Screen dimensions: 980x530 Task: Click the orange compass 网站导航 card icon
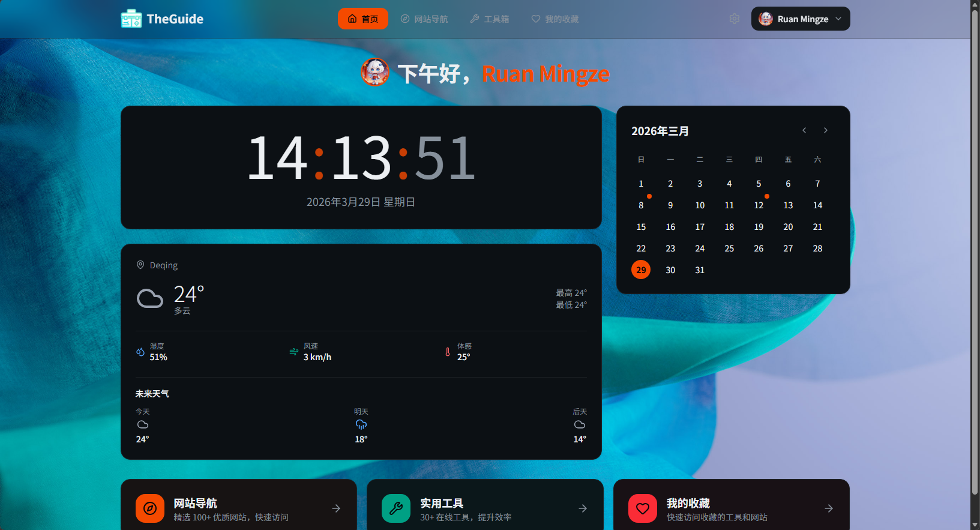point(150,508)
